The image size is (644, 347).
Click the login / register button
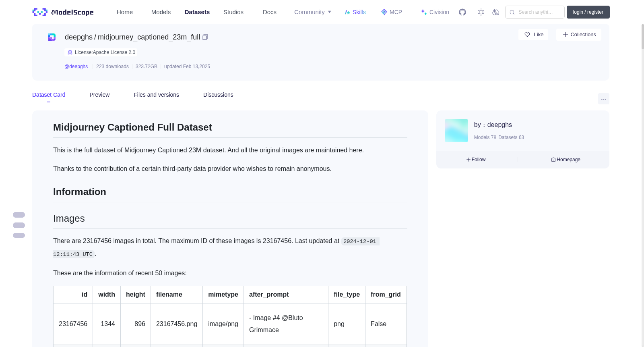(x=588, y=12)
